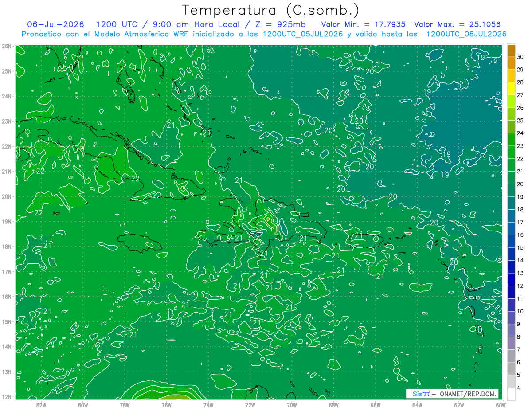Click the colorbar label "29"
This screenshot has height=411, width=532.
pyautogui.click(x=520, y=69)
